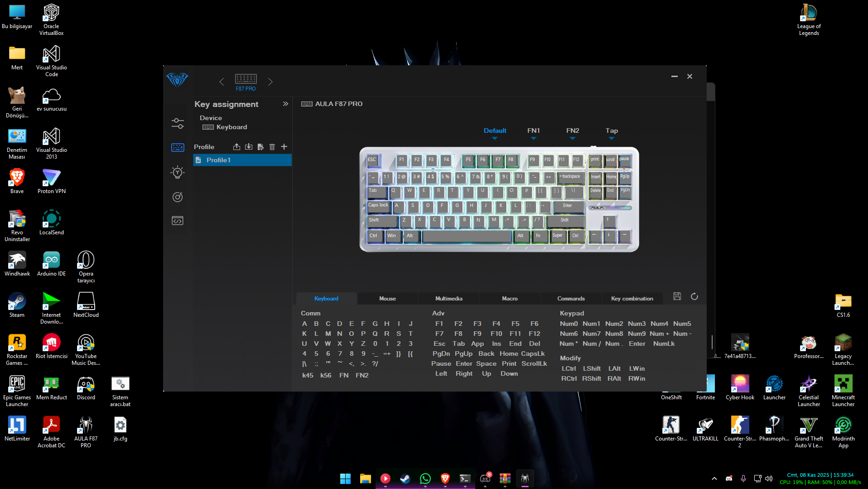868x489 pixels.
Task: Click the microphone tray icon
Action: [x=743, y=479]
